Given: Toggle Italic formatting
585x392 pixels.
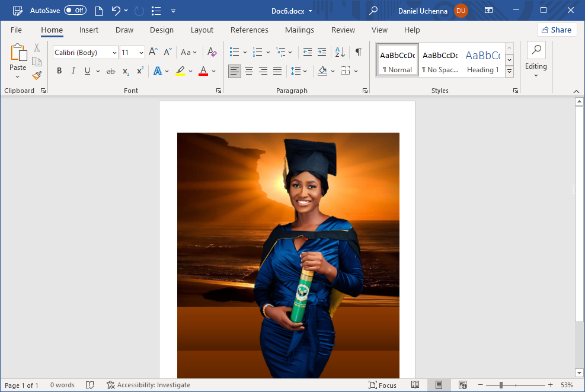Looking at the screenshot, I should coord(73,71).
